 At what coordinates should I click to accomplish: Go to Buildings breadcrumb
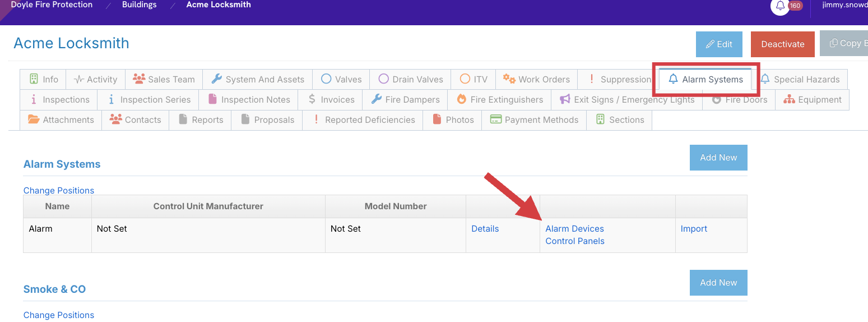point(140,4)
